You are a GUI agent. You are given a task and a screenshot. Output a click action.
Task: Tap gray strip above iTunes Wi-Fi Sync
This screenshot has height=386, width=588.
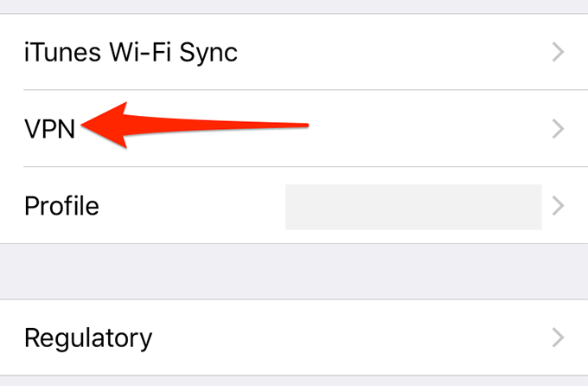point(294,7)
